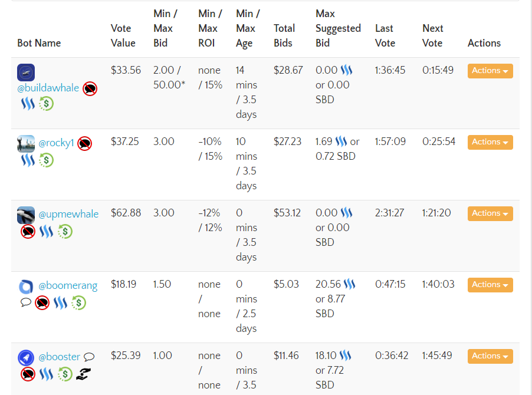Click the comment bubble icon next to @booster
Screen dimensions: 532x395
pos(89,357)
